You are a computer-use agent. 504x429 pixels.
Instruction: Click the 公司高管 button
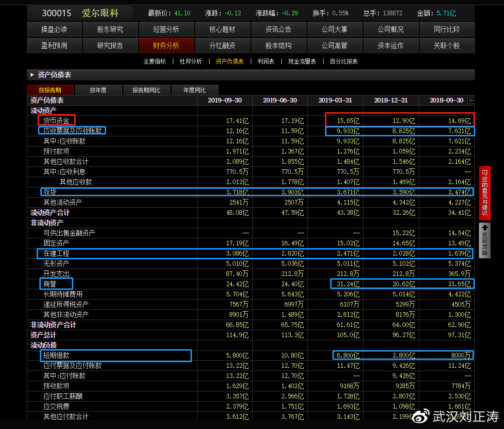[334, 45]
